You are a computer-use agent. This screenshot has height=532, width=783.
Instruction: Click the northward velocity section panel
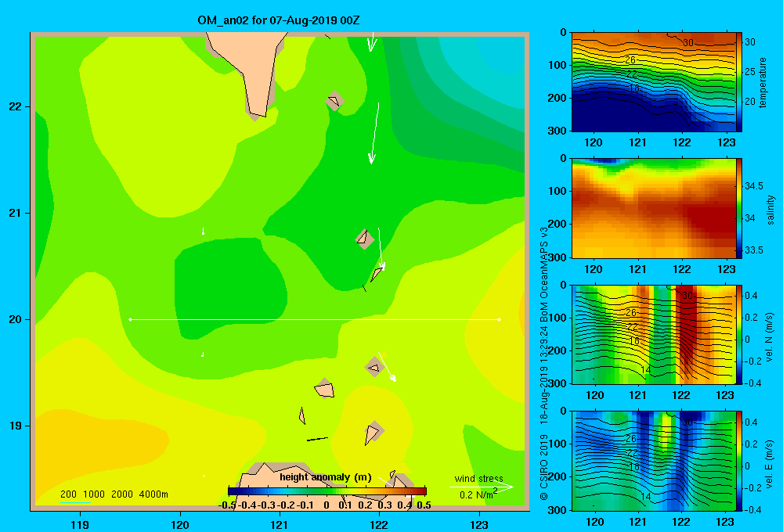653,334
